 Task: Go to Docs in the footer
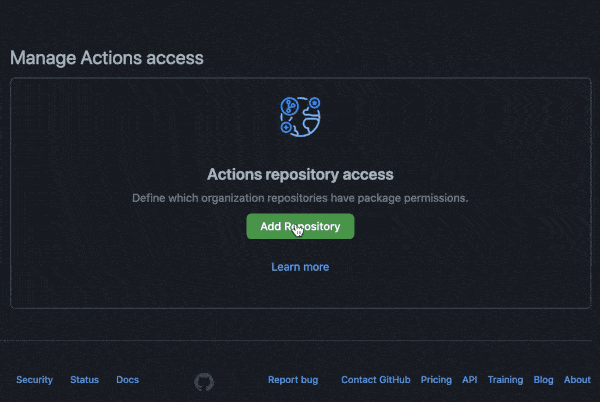tap(127, 380)
